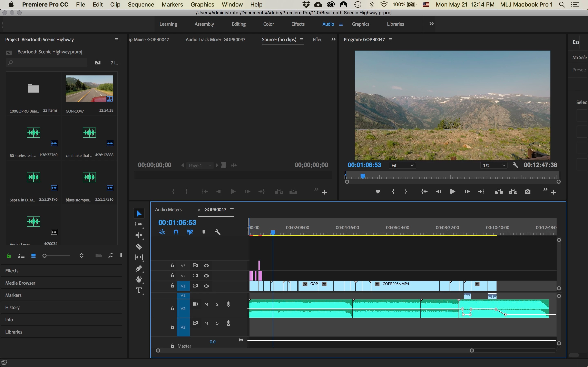Open the Audio Track Mixer panel
Screen dimensions: 588x367
tap(215, 40)
